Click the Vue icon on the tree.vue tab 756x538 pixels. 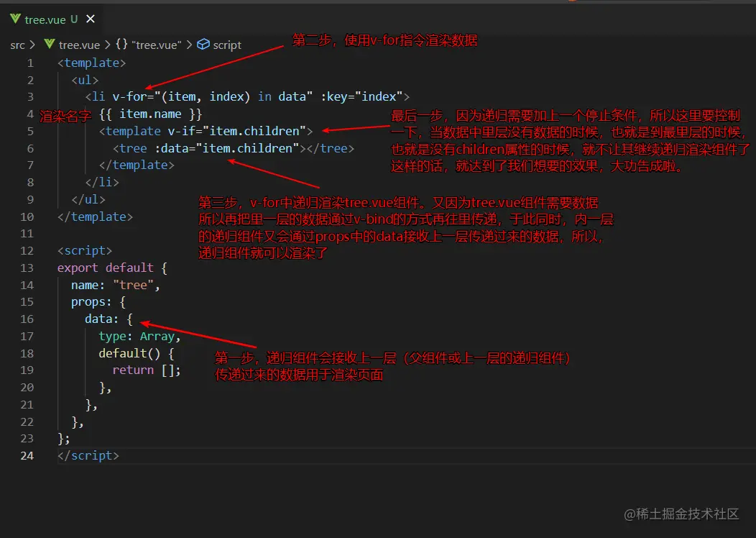pyautogui.click(x=15, y=19)
